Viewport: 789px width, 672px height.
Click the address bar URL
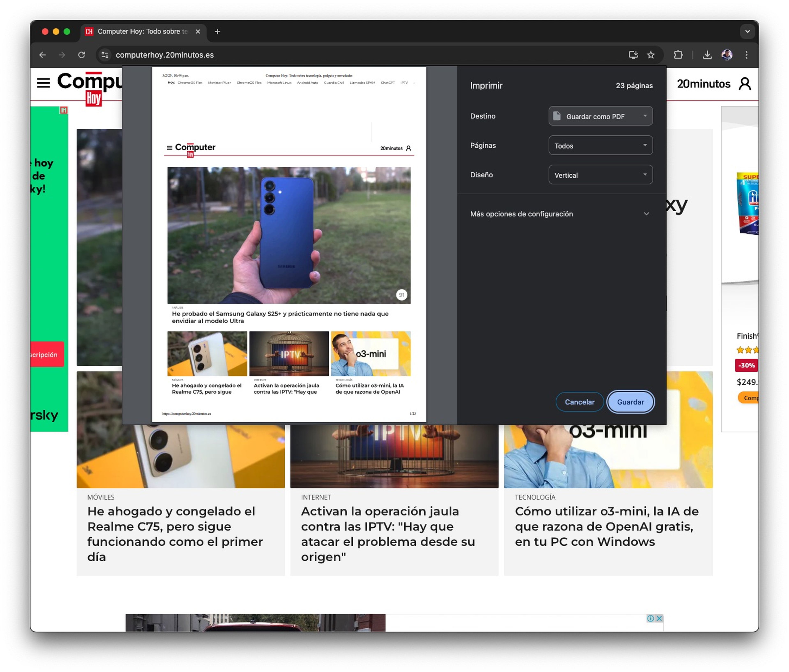(165, 55)
